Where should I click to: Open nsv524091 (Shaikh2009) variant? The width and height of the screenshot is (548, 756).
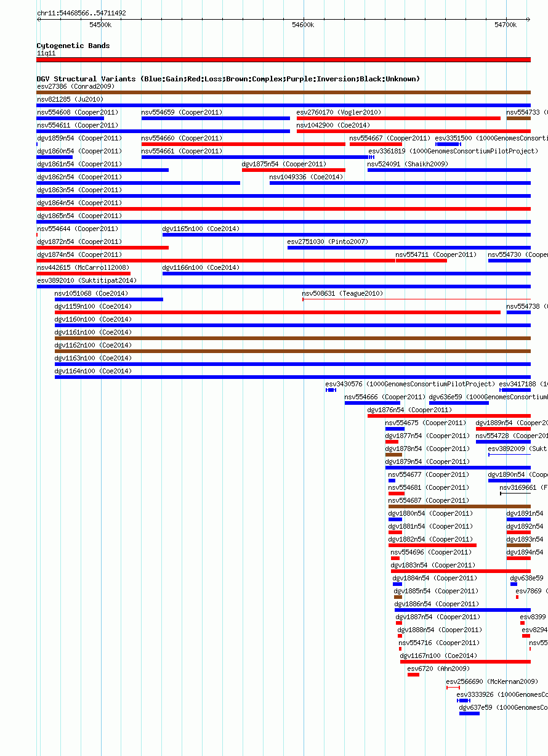[x=408, y=164]
